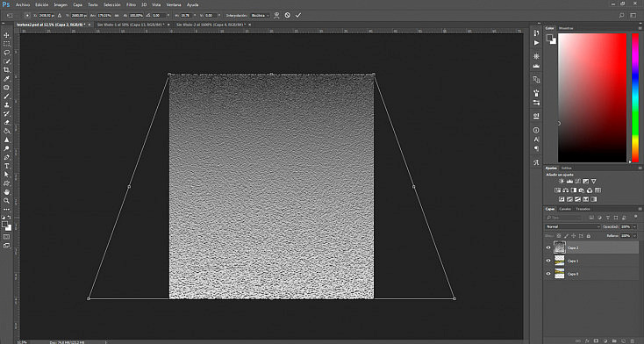Hide the Capa 0 layer
The image size is (644, 344).
pos(548,273)
